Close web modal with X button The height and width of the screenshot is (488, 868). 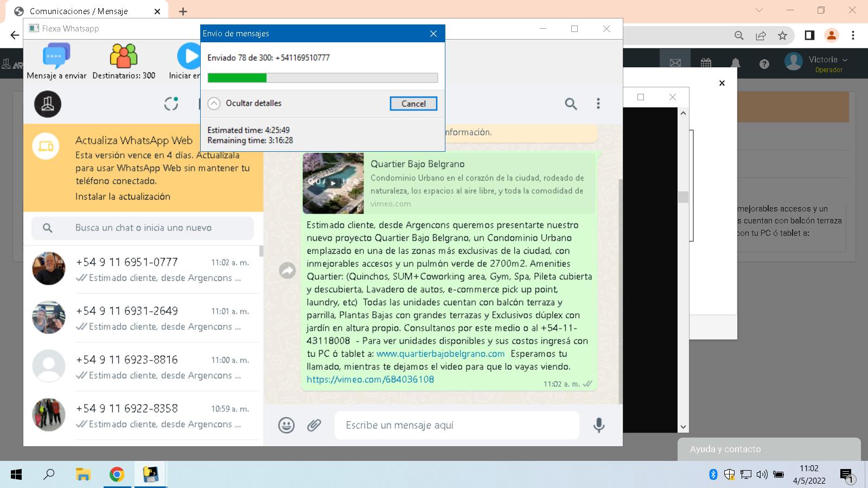tap(722, 83)
